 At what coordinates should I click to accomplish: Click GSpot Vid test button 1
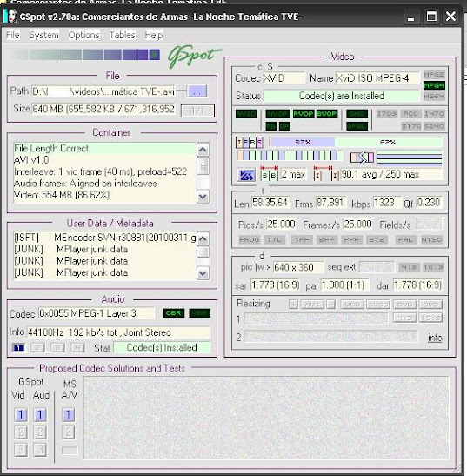(21, 414)
